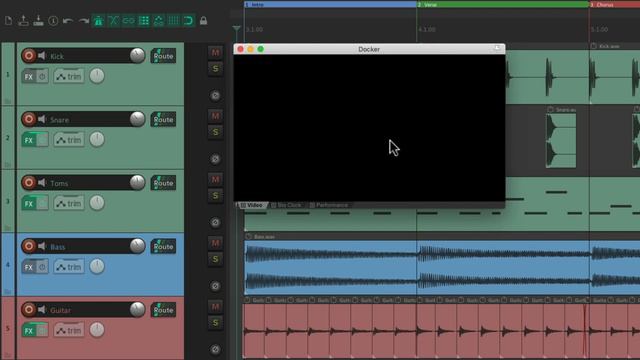Image resolution: width=640 pixels, height=360 pixels.
Task: Toggle the metronome icon
Action: tap(98, 20)
